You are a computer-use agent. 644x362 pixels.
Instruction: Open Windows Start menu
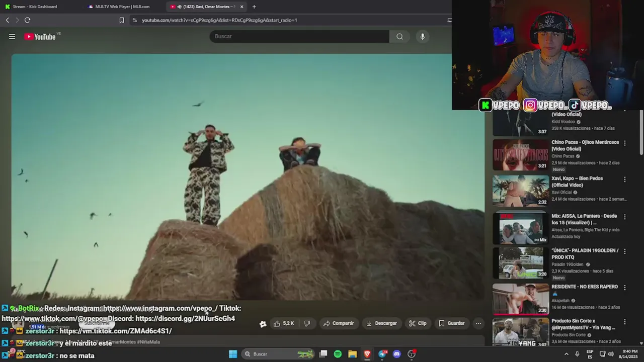[x=233, y=354]
